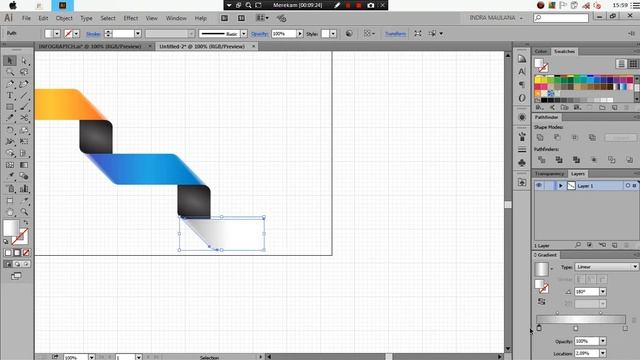Select the Scissors tool
Viewport: 640px width, 360px height.
click(x=24, y=118)
